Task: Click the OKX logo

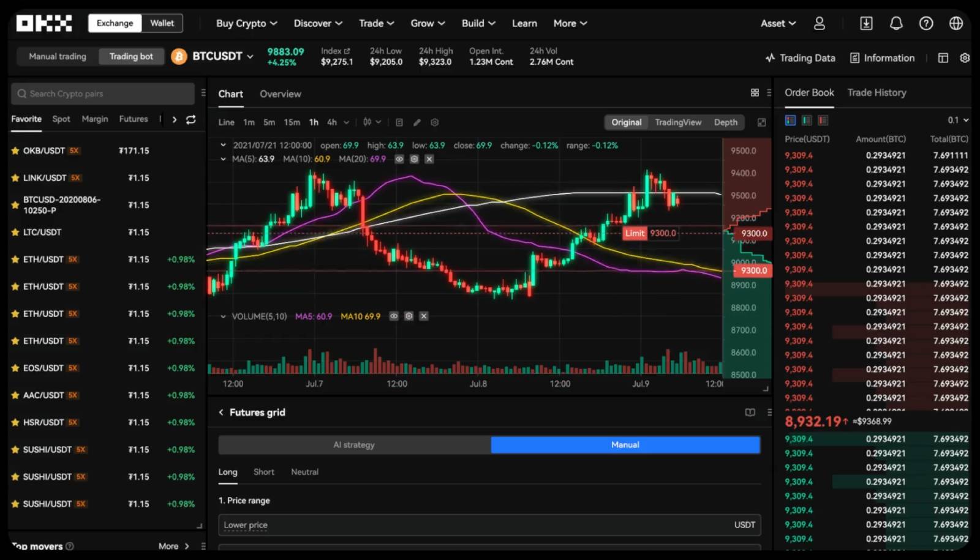Action: point(44,23)
